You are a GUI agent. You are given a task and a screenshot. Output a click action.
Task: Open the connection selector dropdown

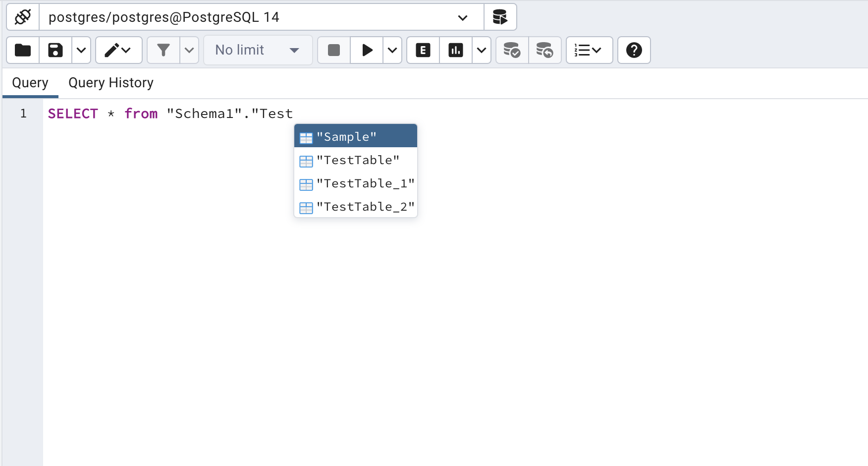tap(462, 17)
